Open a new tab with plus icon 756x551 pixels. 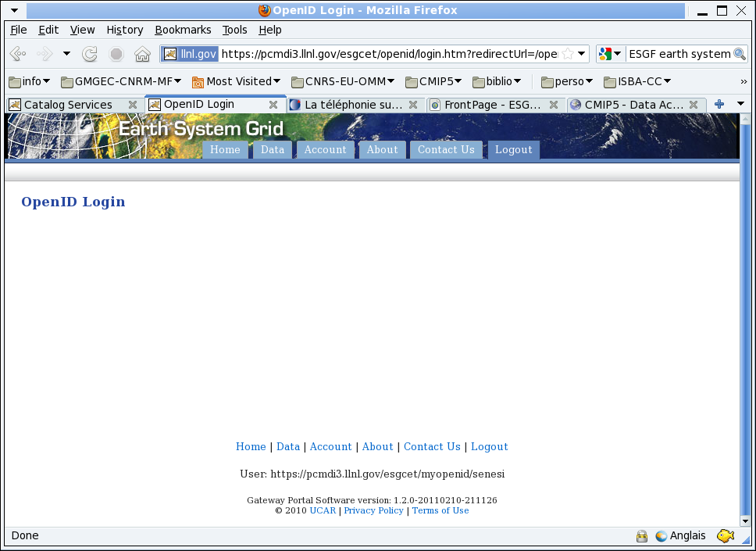[719, 104]
